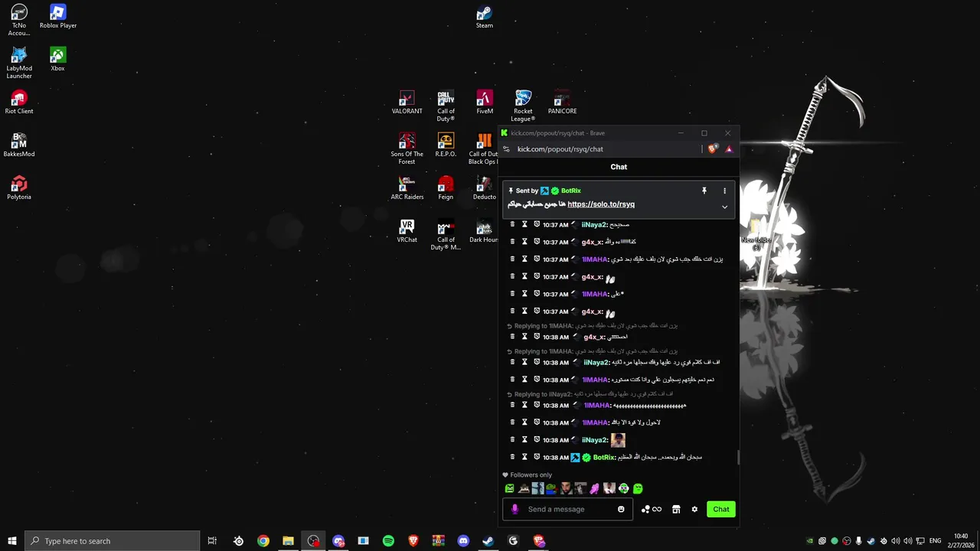Select Roblox Player desktop icon
980x551 pixels.
pos(58,17)
